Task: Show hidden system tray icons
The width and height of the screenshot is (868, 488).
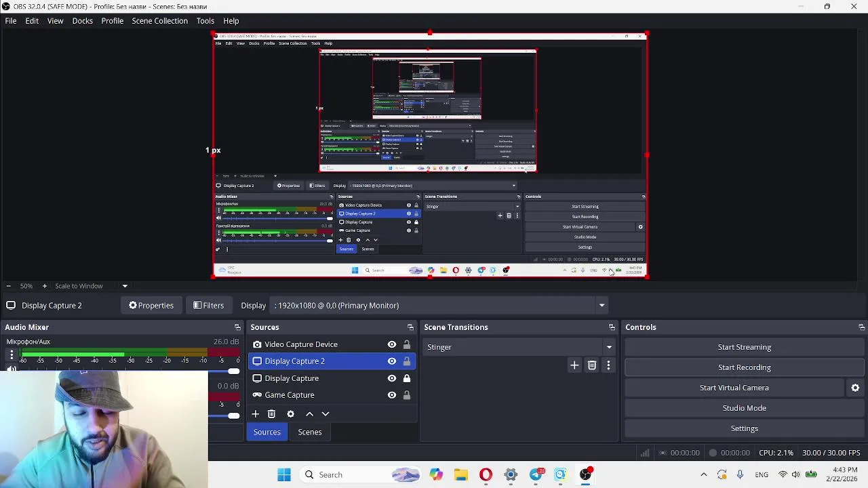Action: click(x=704, y=474)
